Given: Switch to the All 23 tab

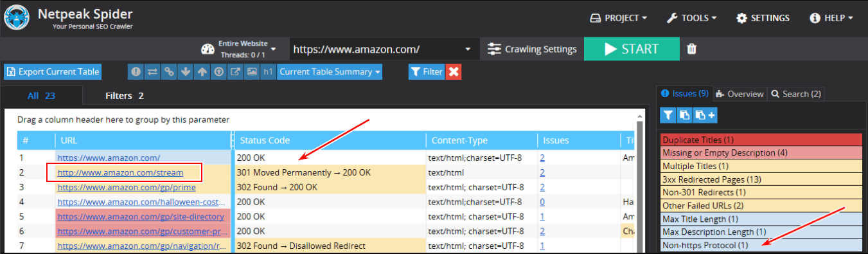Looking at the screenshot, I should pyautogui.click(x=41, y=96).
